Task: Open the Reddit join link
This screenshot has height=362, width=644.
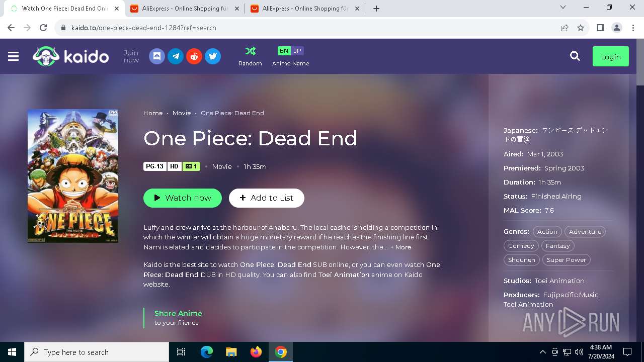Action: 194,56
